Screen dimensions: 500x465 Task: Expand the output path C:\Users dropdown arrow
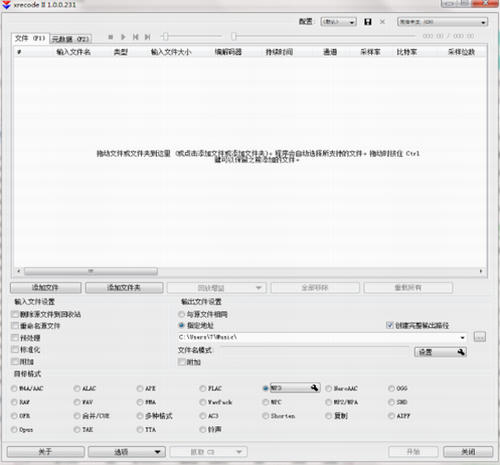point(462,337)
